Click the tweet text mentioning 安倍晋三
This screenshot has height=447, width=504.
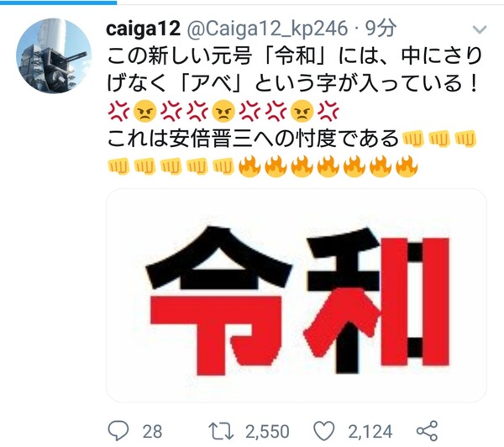[x=252, y=139]
